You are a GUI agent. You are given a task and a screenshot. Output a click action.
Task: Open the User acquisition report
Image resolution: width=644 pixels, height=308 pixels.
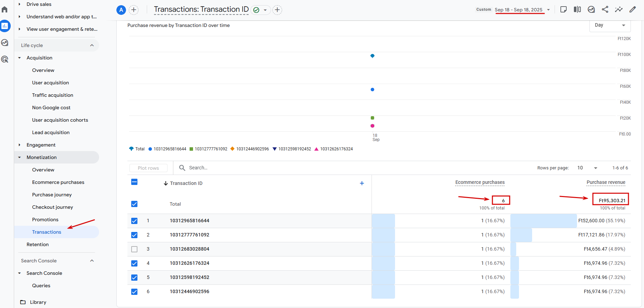click(x=50, y=83)
